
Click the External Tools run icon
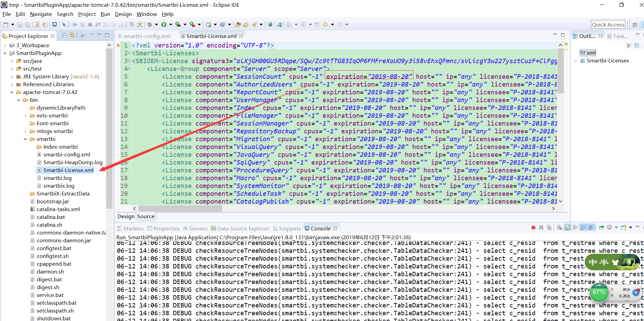tap(192, 24)
